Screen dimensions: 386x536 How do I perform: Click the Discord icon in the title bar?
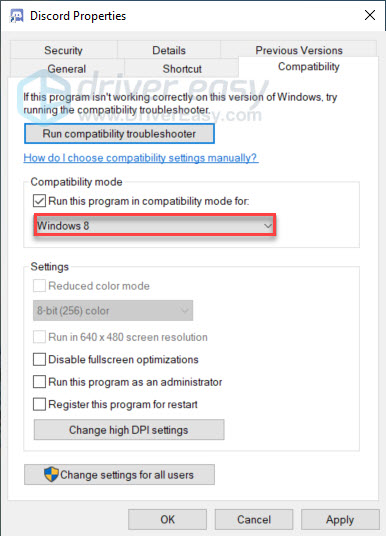click(x=16, y=16)
